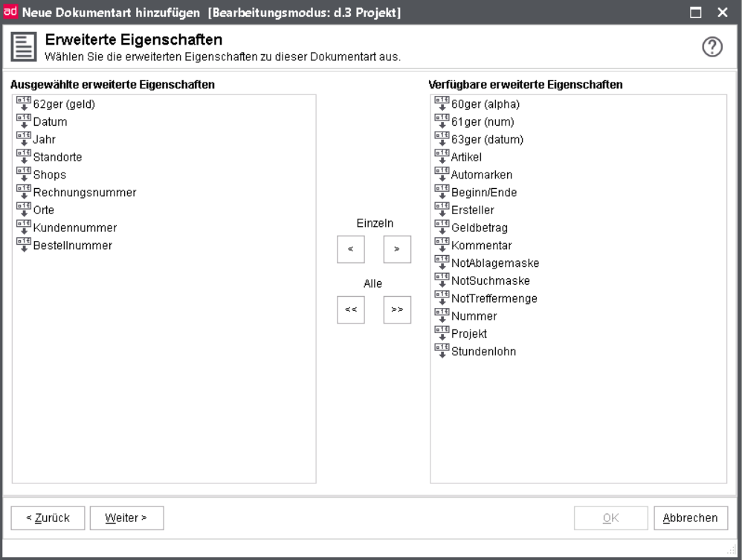Screen dimensions: 742x560
Task: Go to next step with Weiter
Action: tap(127, 518)
